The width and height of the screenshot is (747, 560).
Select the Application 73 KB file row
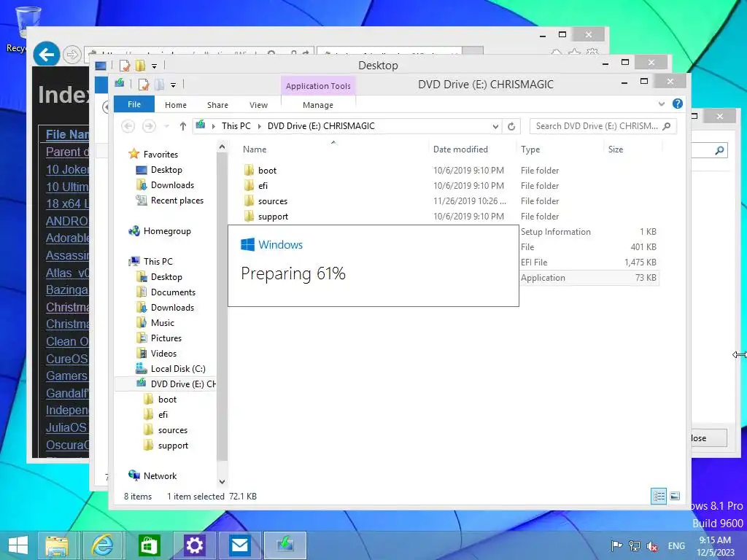[589, 278]
